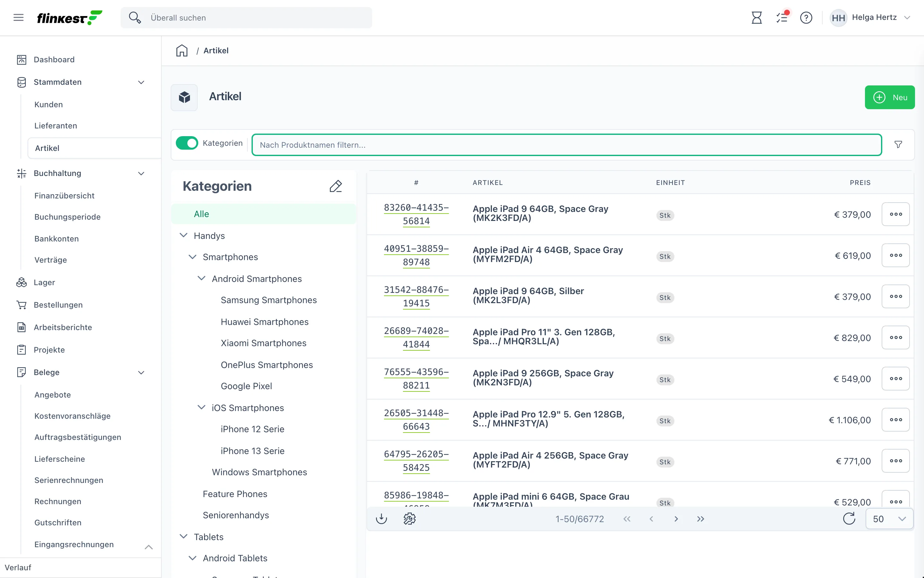Viewport: 924px width, 578px height.
Task: Open the hourglass timer icon
Action: click(757, 18)
